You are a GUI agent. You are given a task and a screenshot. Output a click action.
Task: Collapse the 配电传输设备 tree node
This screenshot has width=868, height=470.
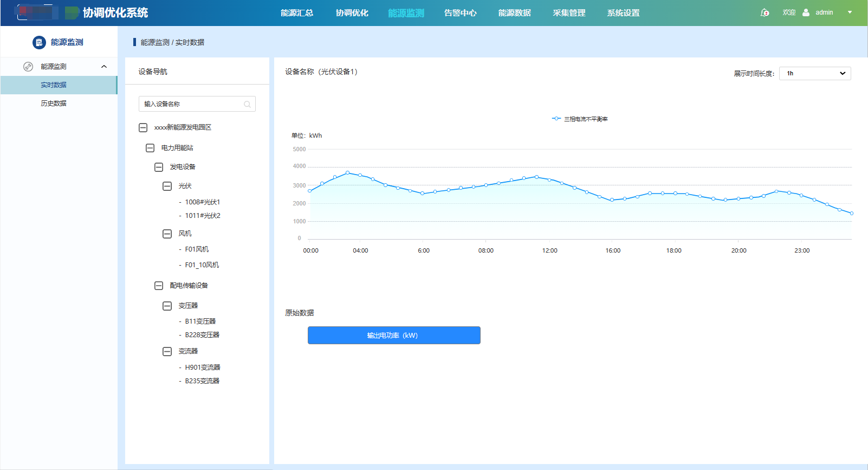pos(159,286)
